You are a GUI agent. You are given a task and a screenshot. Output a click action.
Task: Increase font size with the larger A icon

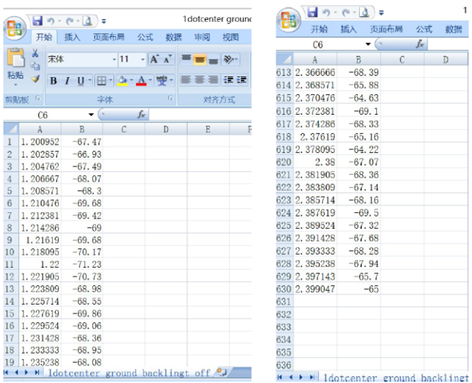[x=154, y=59]
